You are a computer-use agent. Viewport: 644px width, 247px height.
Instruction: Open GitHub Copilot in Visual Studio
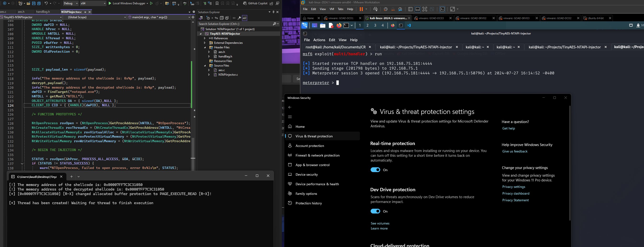(x=255, y=3)
